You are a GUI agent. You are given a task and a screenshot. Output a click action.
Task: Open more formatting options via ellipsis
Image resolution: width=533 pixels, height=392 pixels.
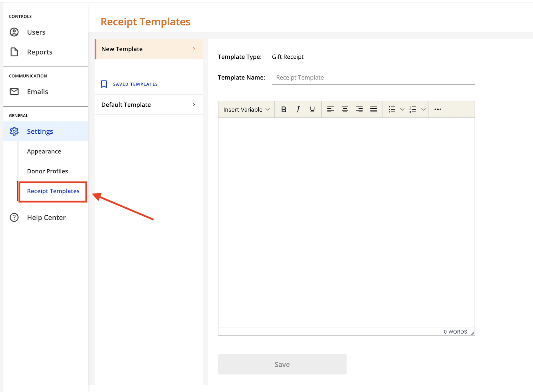click(x=438, y=109)
